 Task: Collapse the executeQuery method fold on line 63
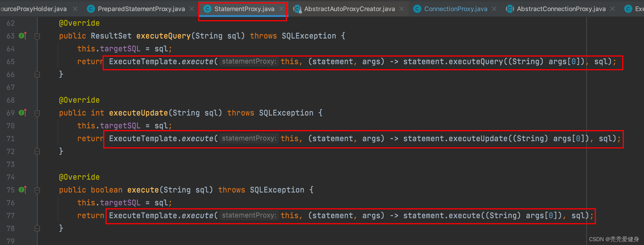[x=37, y=36]
